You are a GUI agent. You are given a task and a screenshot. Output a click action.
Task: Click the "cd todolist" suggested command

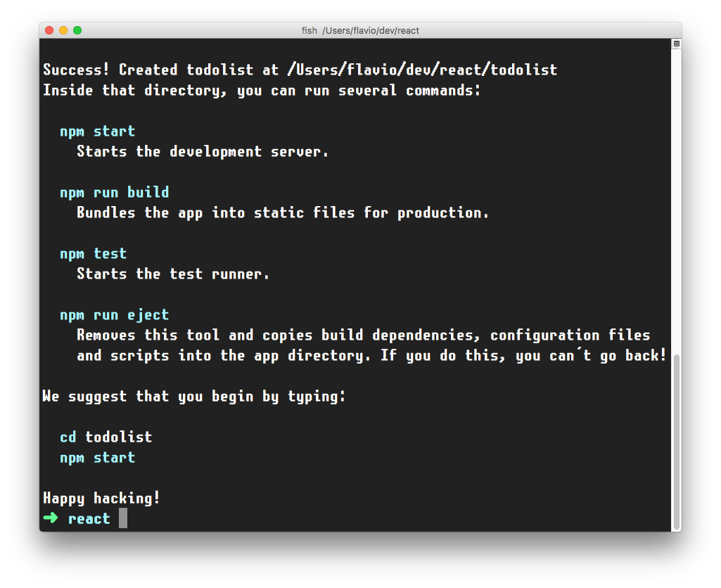click(x=106, y=437)
